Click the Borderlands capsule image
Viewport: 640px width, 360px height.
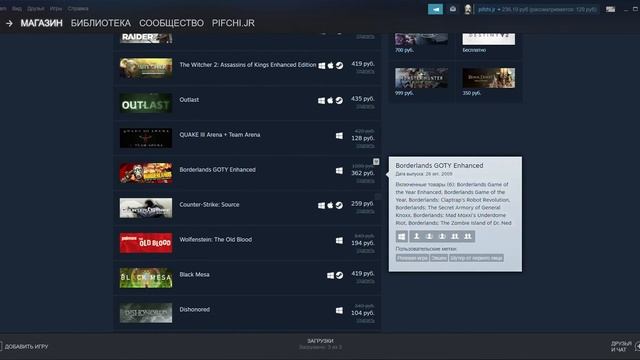coord(146,173)
